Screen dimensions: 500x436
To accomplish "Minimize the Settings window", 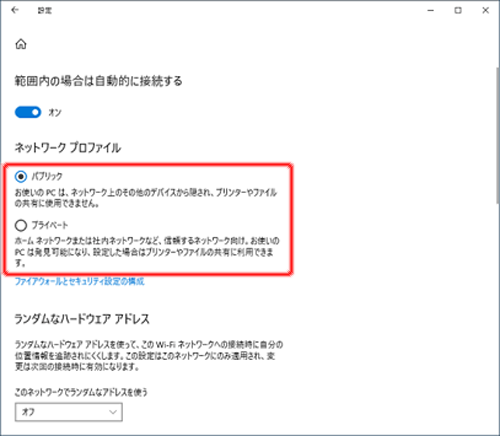I will pyautogui.click(x=431, y=11).
